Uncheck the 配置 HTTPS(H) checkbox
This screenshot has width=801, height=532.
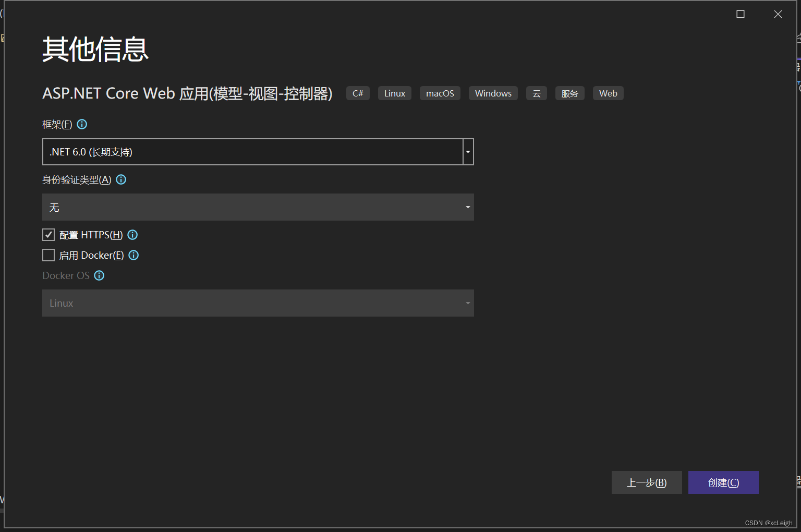click(x=48, y=235)
